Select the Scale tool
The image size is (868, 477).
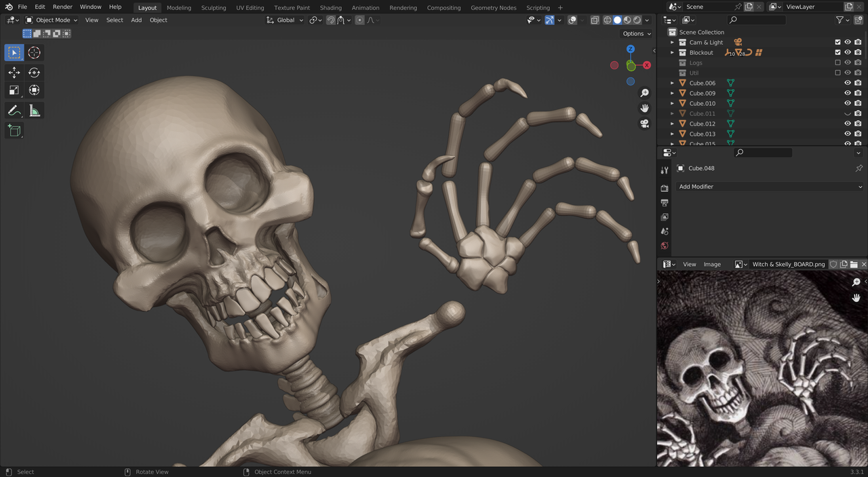[14, 90]
